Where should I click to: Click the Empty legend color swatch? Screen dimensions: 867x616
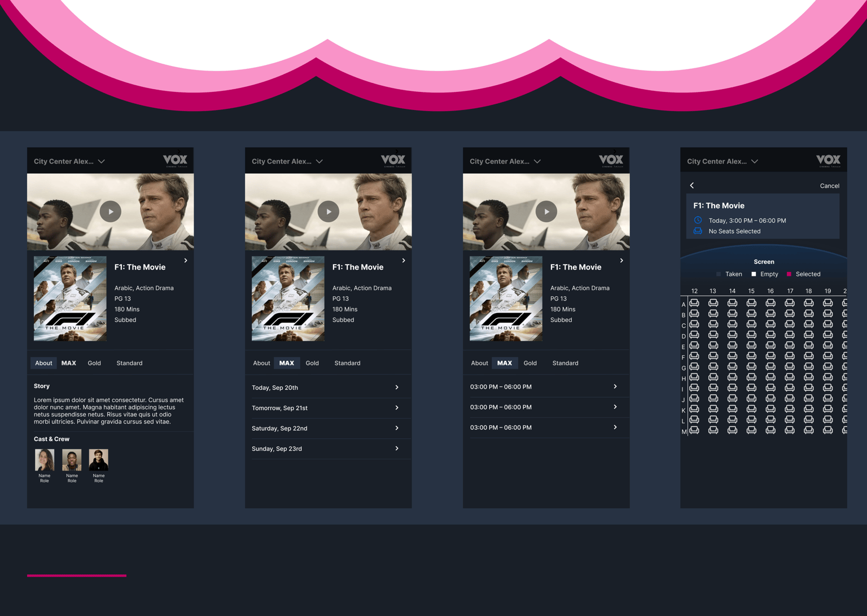coord(754,274)
